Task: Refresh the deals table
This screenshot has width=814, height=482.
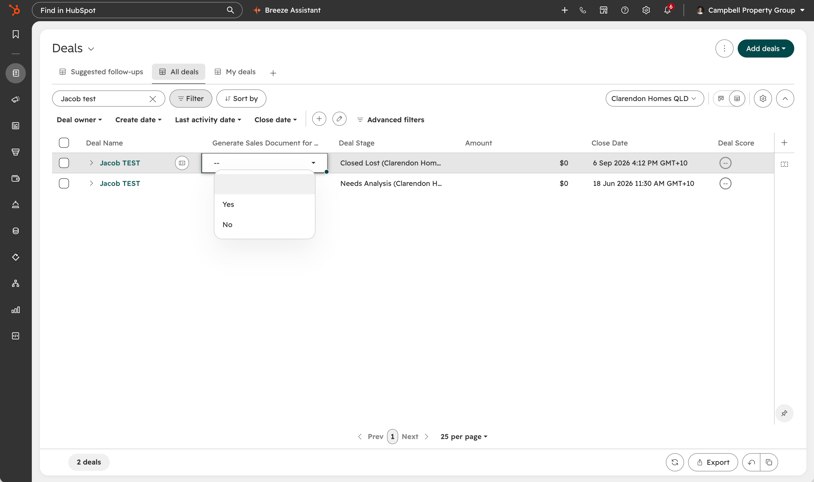Action: click(x=675, y=462)
